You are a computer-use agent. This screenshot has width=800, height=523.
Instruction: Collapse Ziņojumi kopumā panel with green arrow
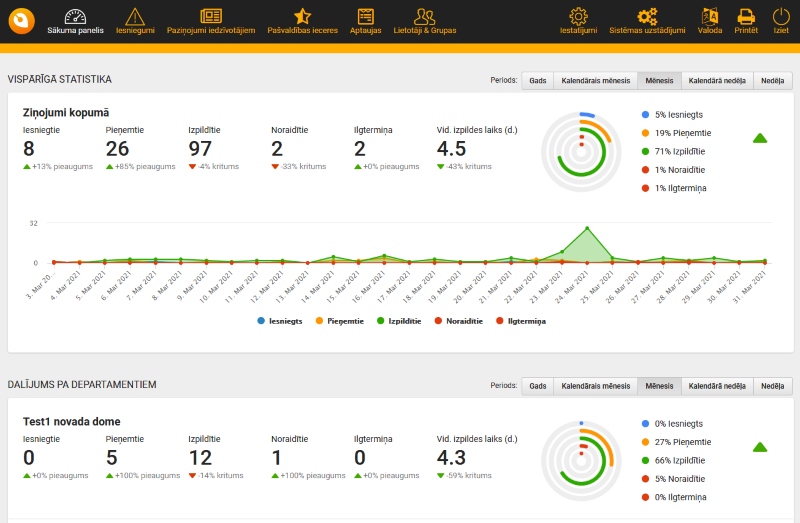pyautogui.click(x=760, y=138)
